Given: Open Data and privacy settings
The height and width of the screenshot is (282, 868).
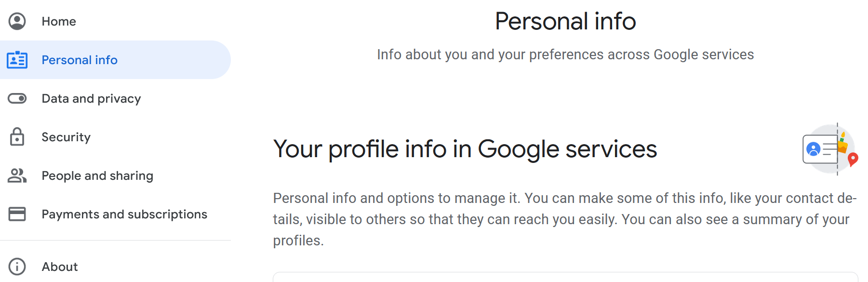Looking at the screenshot, I should coord(91,98).
